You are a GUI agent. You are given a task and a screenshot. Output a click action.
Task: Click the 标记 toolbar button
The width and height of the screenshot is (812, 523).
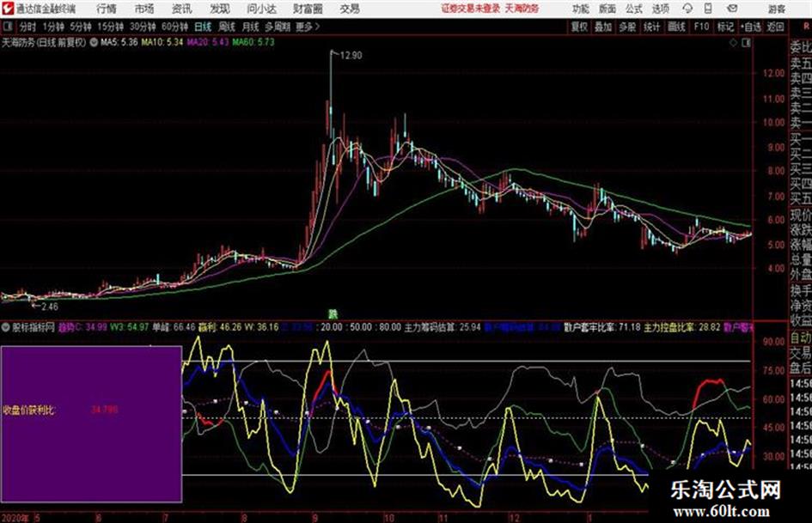pyautogui.click(x=725, y=27)
